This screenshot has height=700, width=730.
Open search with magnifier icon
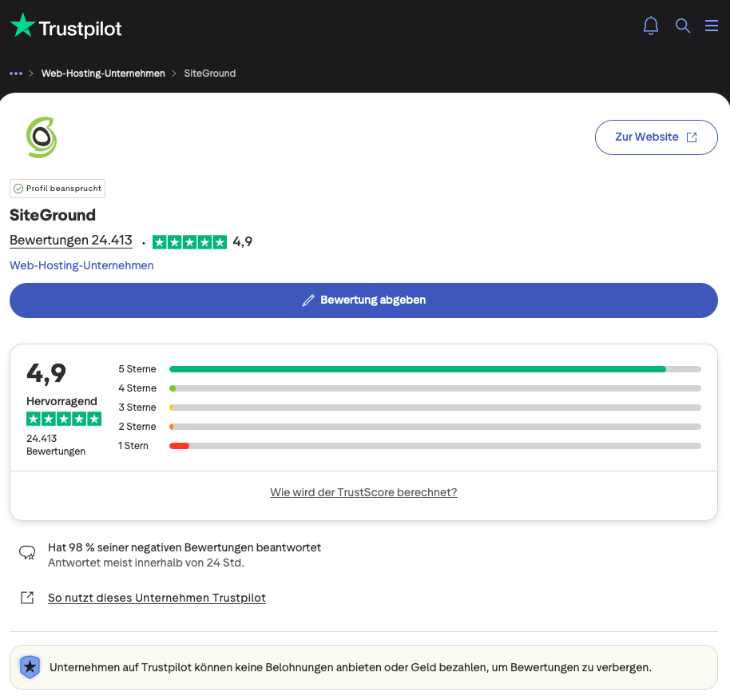pyautogui.click(x=683, y=26)
